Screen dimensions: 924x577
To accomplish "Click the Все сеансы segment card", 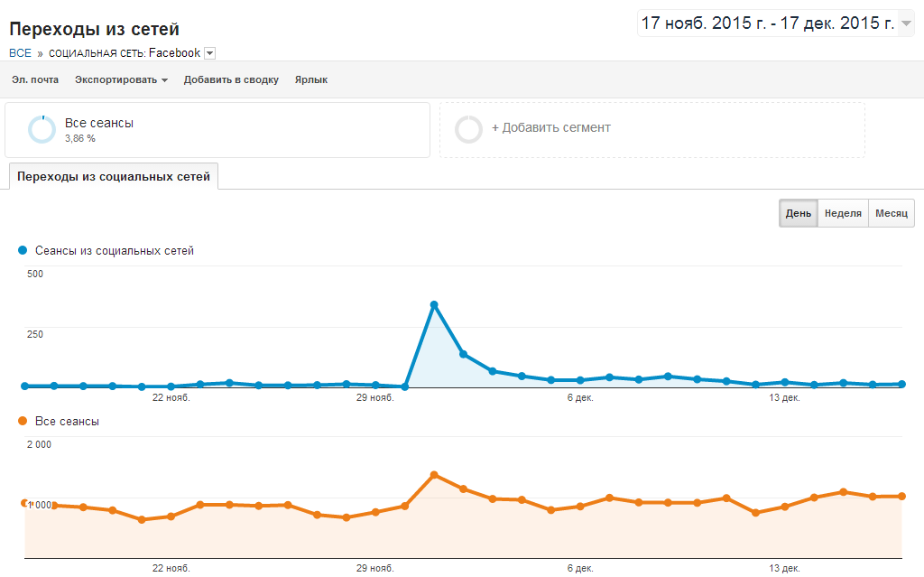I will [x=217, y=130].
